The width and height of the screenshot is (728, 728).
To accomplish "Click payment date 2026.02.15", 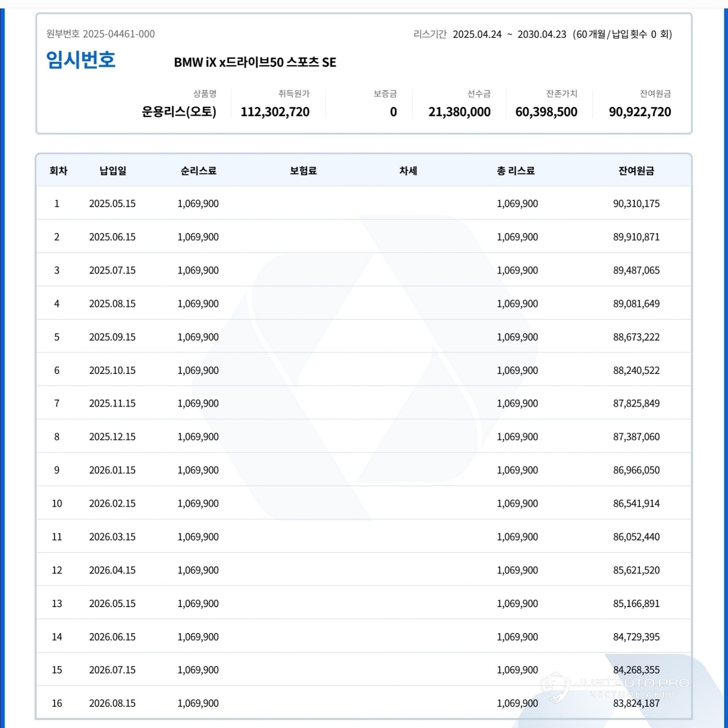I will (x=113, y=503).
